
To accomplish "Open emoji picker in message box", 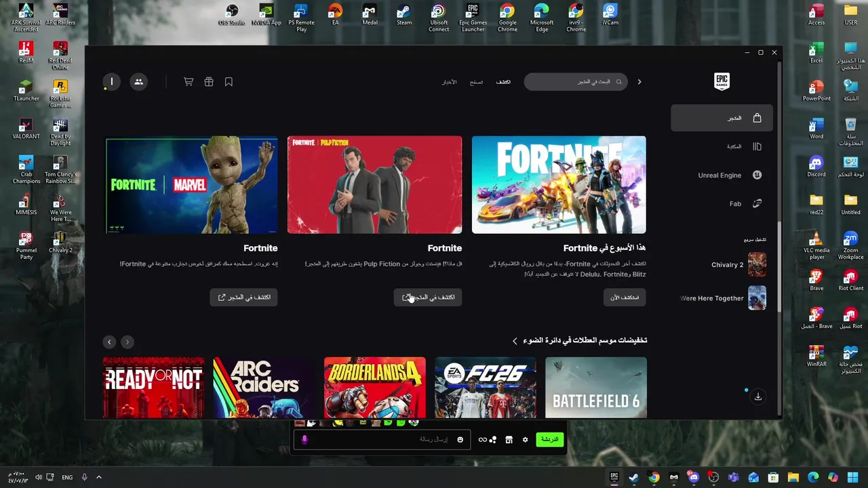I will coord(460,440).
